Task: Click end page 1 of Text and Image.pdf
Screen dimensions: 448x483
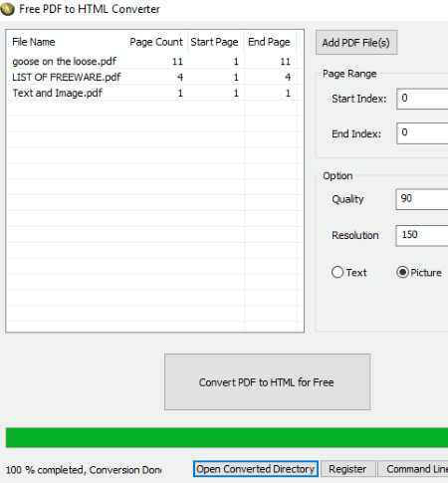Action: click(288, 93)
